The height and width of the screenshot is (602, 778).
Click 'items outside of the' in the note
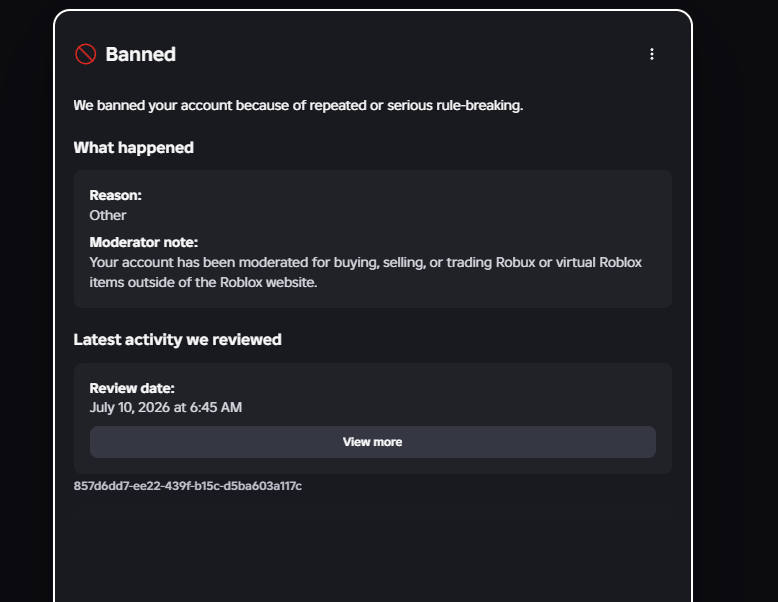click(153, 282)
